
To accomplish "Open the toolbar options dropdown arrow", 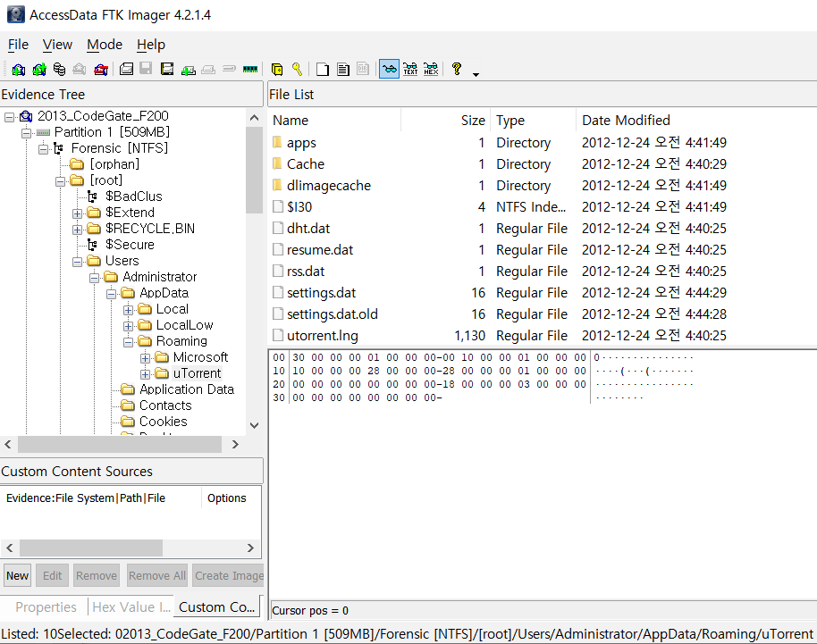I will (476, 74).
